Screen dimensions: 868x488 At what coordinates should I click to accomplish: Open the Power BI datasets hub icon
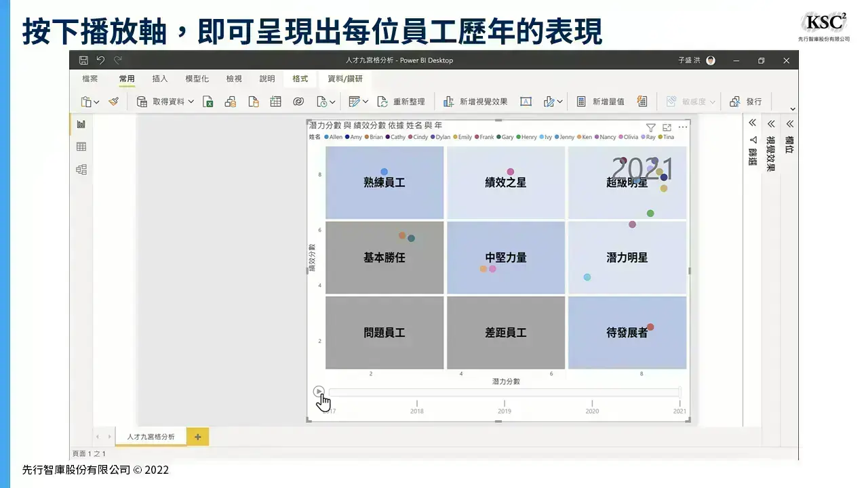pos(231,102)
